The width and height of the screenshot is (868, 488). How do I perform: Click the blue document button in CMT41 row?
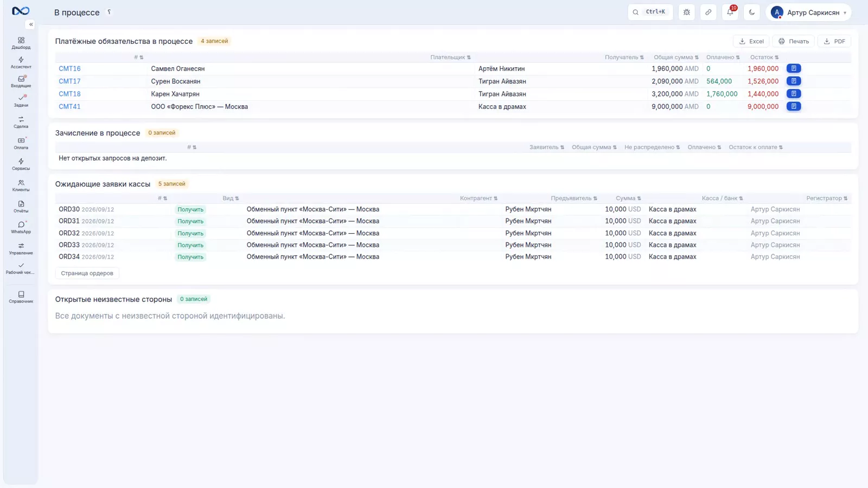(794, 106)
